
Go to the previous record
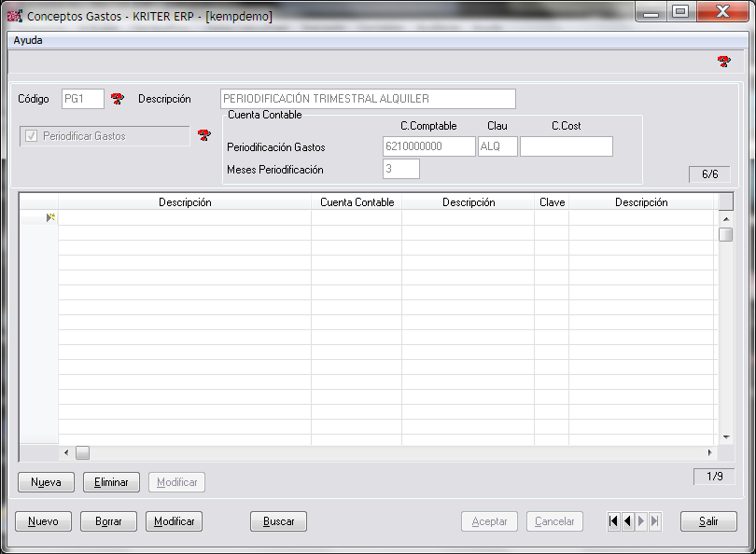click(627, 521)
